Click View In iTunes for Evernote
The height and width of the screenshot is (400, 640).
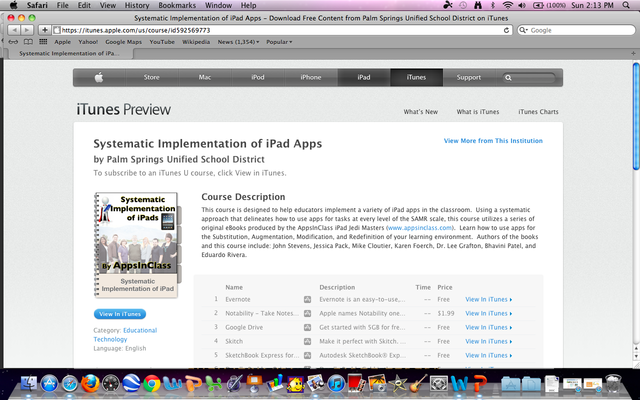[x=489, y=300]
